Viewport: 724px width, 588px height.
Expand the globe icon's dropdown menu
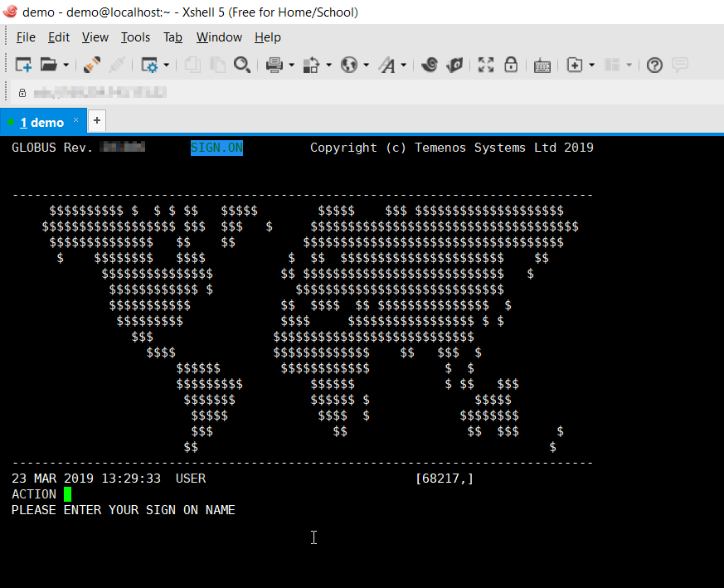point(365,65)
